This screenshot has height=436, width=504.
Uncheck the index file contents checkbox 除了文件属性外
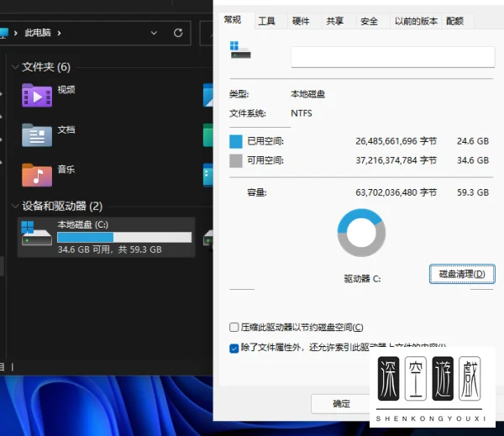coord(234,349)
